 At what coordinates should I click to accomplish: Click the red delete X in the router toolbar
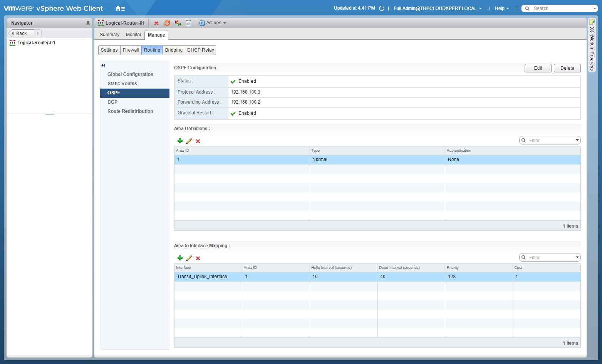pos(156,23)
